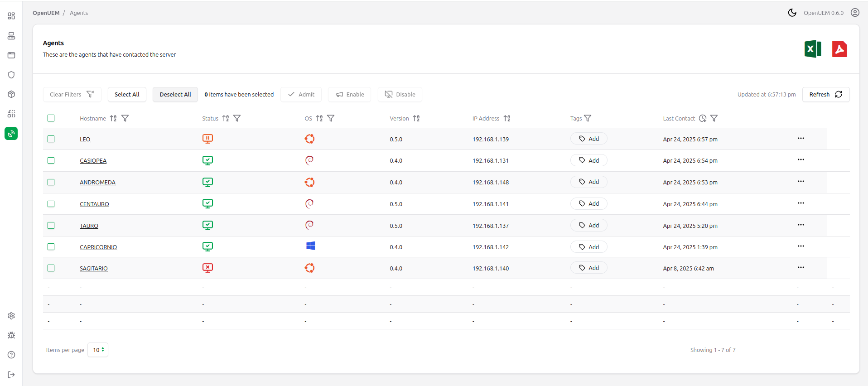
Task: Click the SAGITARIO disabled status icon
Action: click(207, 268)
